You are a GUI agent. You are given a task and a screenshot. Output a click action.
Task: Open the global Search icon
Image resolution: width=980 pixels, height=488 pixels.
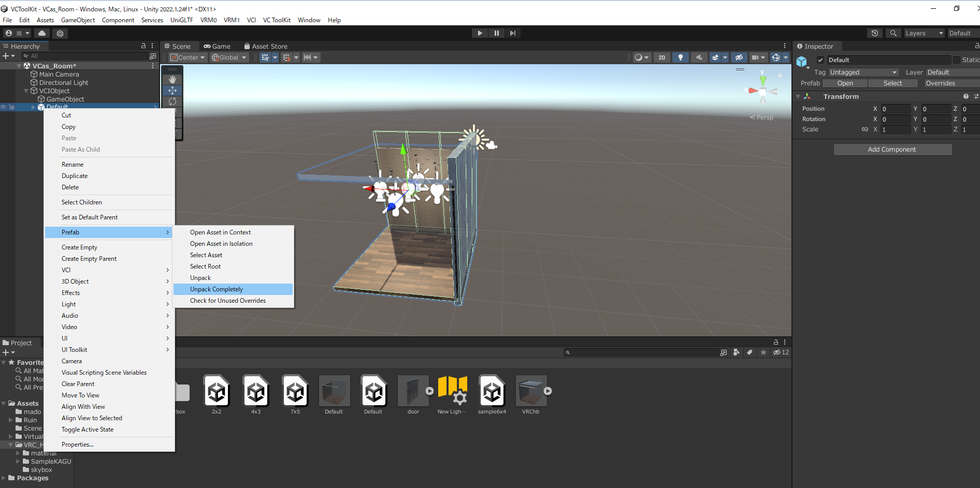[893, 33]
